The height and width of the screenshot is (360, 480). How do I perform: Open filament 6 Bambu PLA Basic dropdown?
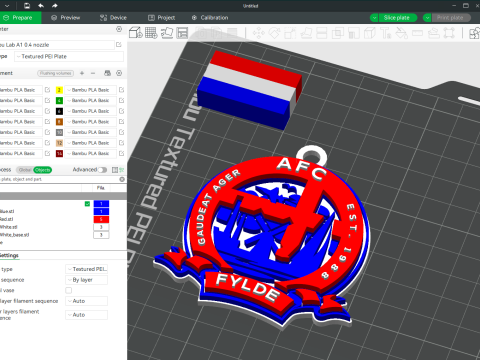click(x=90, y=111)
